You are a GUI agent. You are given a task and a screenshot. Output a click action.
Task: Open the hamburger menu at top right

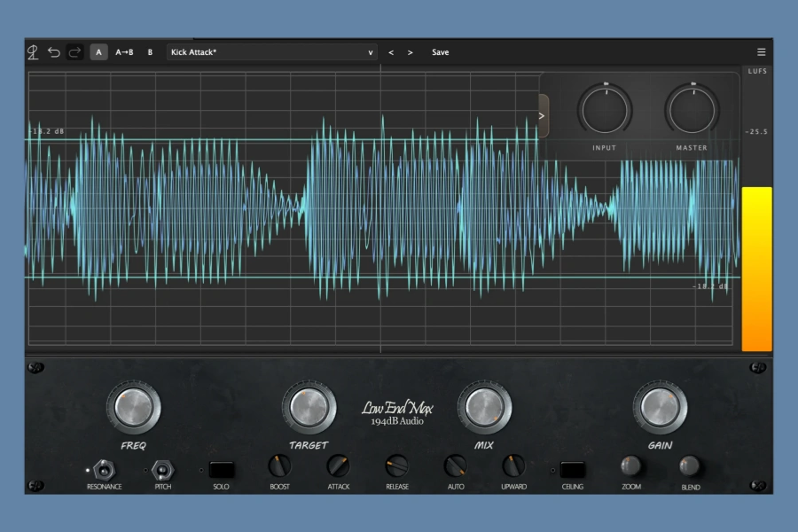[x=761, y=52]
